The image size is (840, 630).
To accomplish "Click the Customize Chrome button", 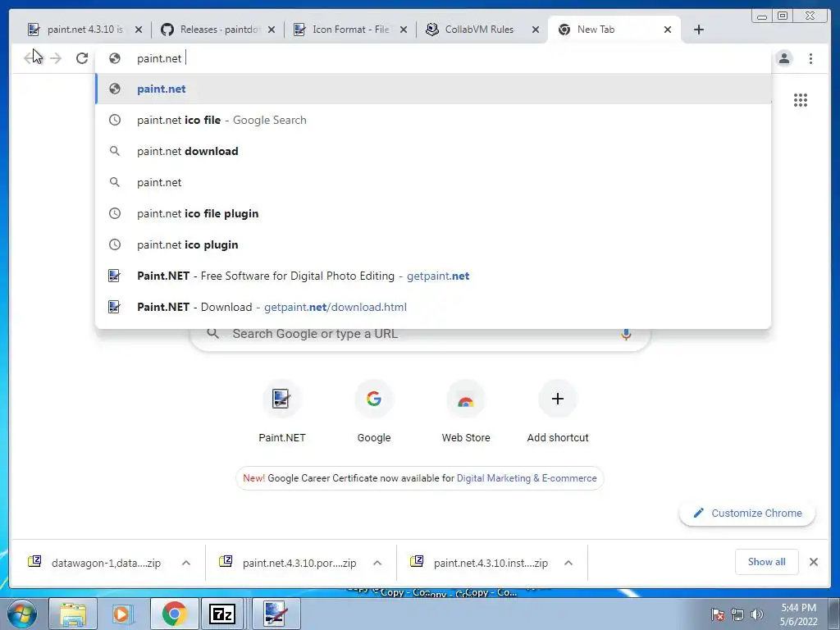I will 747,514.
